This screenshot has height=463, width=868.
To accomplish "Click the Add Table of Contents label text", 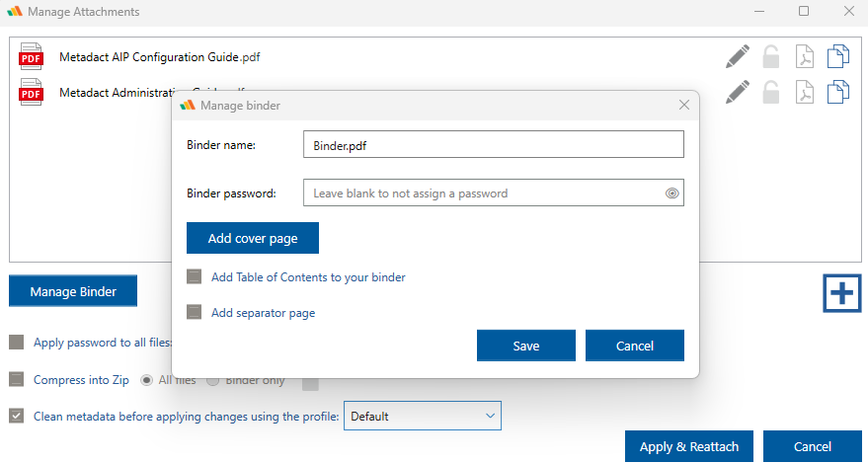I will click(308, 277).
